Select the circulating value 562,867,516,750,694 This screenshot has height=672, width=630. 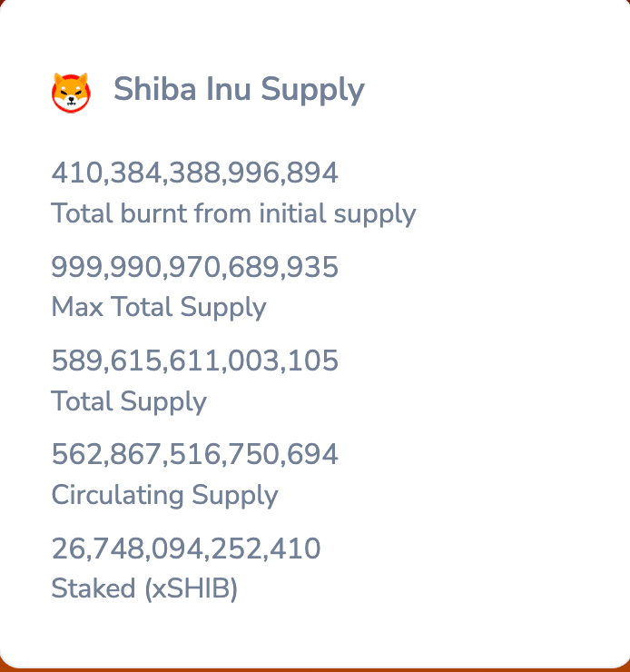(194, 454)
